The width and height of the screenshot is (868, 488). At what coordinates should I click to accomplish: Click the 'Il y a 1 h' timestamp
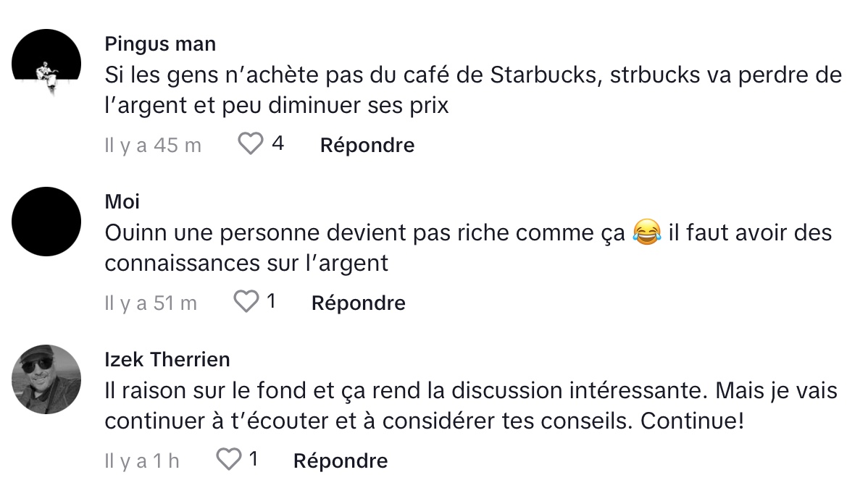[x=142, y=460]
